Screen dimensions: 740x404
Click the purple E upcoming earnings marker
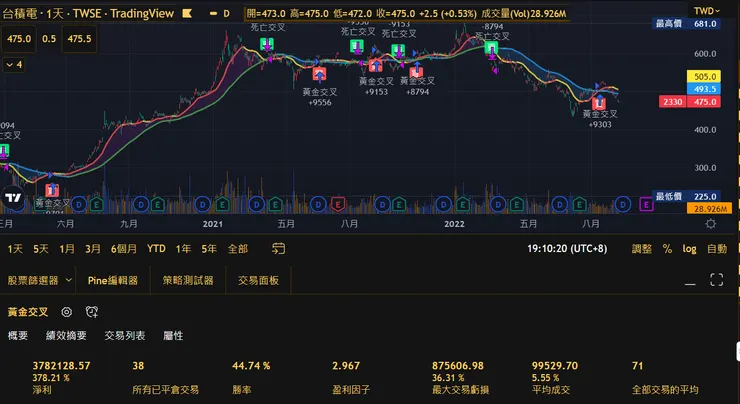(x=646, y=204)
